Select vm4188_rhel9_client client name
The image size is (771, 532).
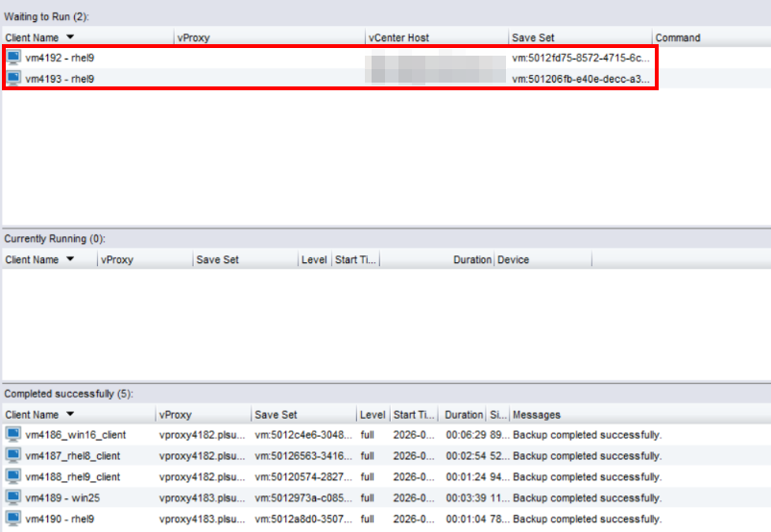[x=72, y=477]
